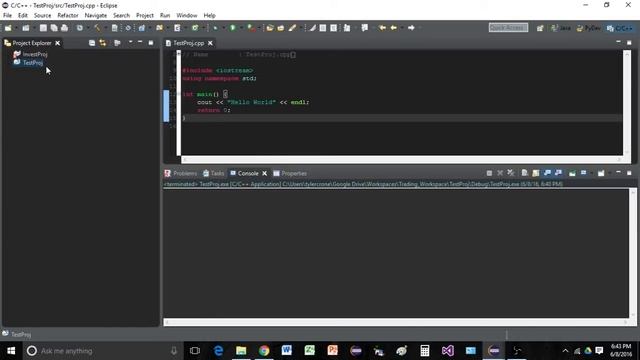640x360 pixels.
Task: Open Chrome from the taskbar
Action: click(x=264, y=351)
